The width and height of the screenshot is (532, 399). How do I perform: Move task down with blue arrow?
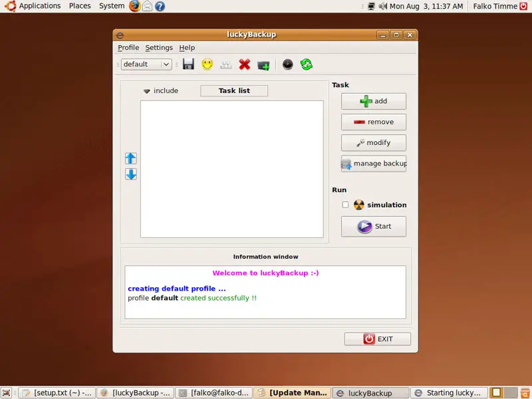(x=131, y=174)
